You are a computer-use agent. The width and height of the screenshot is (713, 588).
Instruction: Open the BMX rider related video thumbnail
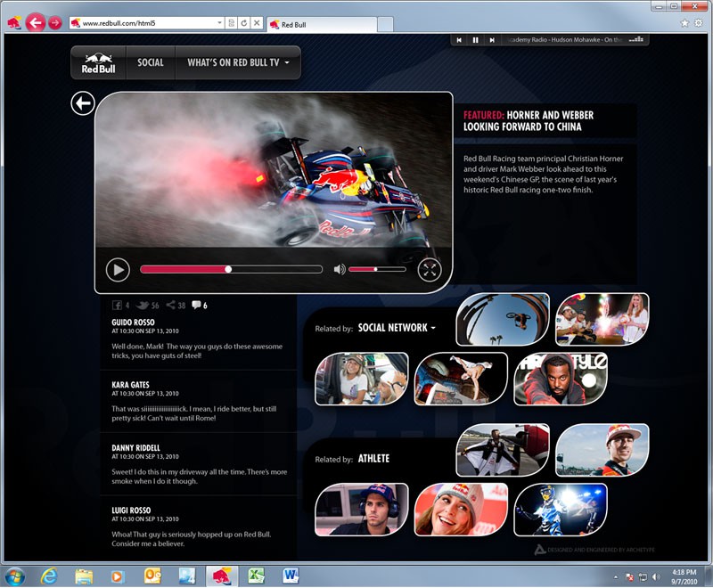pyautogui.click(x=502, y=319)
